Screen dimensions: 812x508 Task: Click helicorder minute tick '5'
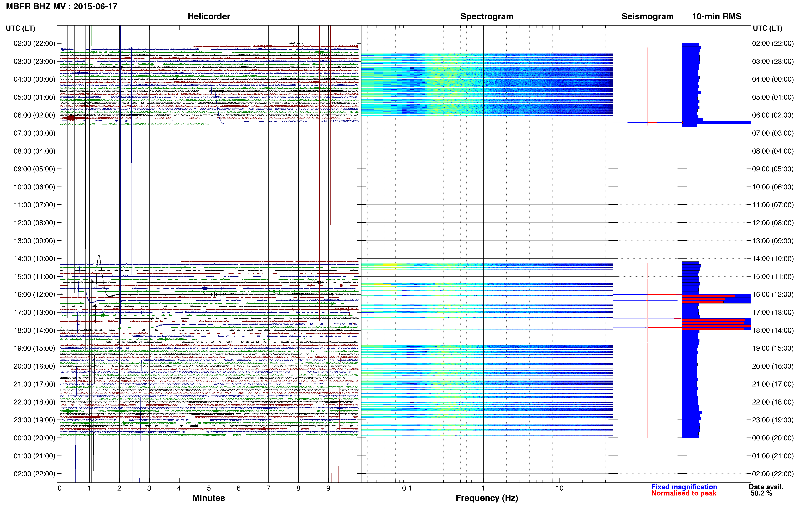coord(209,488)
